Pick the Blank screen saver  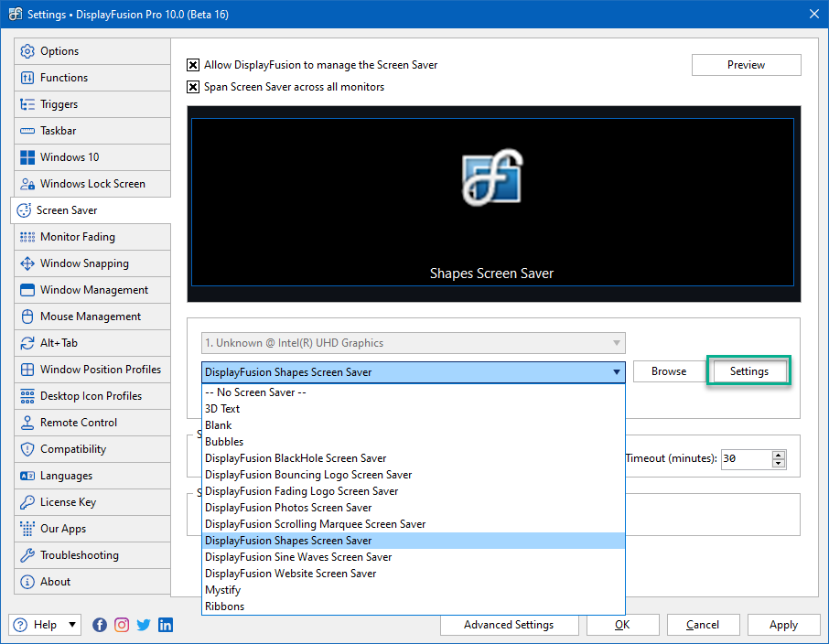413,425
